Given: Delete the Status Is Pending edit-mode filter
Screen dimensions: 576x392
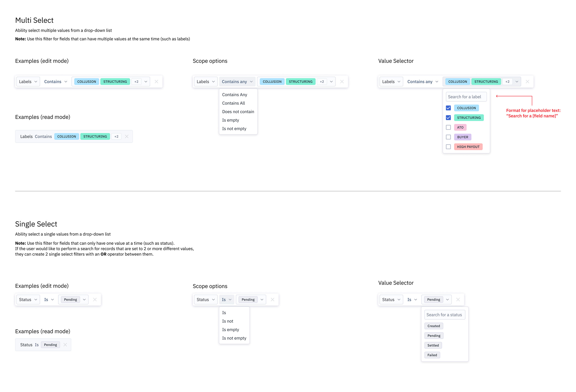Looking at the screenshot, I should [x=95, y=300].
